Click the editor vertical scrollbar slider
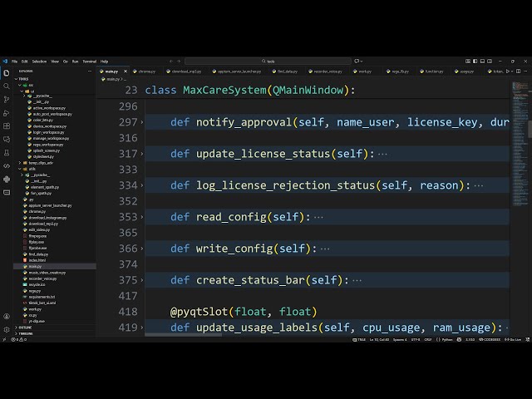Viewport: 532px width, 399px height. (x=530, y=129)
